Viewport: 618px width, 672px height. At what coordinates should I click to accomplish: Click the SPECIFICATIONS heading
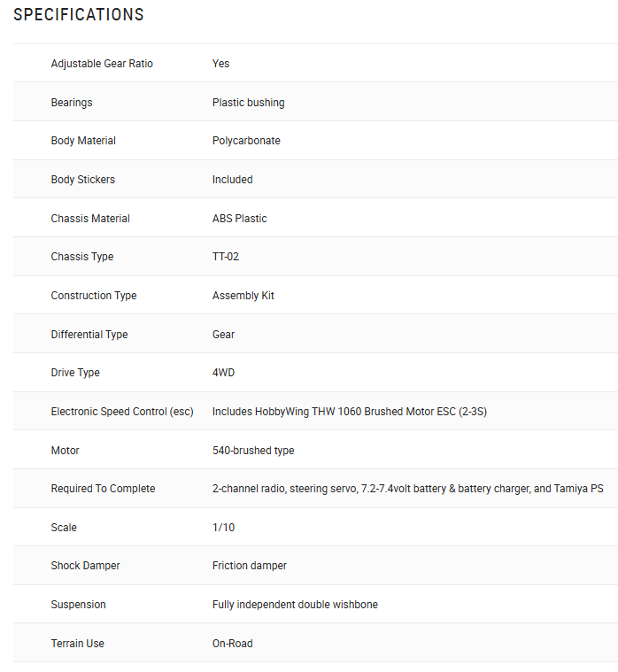79,14
